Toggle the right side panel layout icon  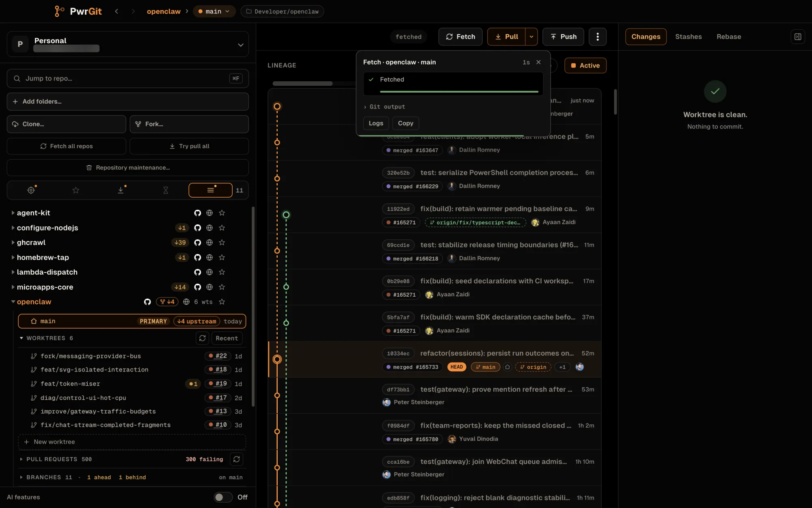click(798, 37)
